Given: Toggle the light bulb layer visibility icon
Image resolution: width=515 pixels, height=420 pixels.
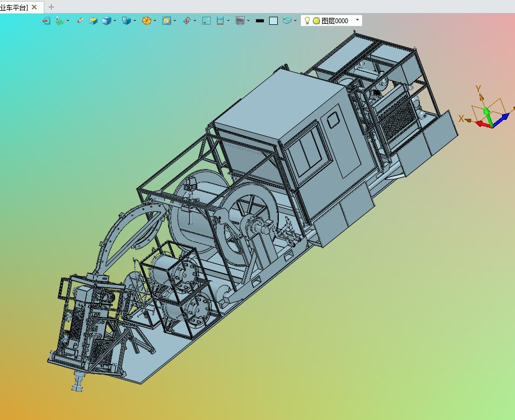Looking at the screenshot, I should coord(307,21).
